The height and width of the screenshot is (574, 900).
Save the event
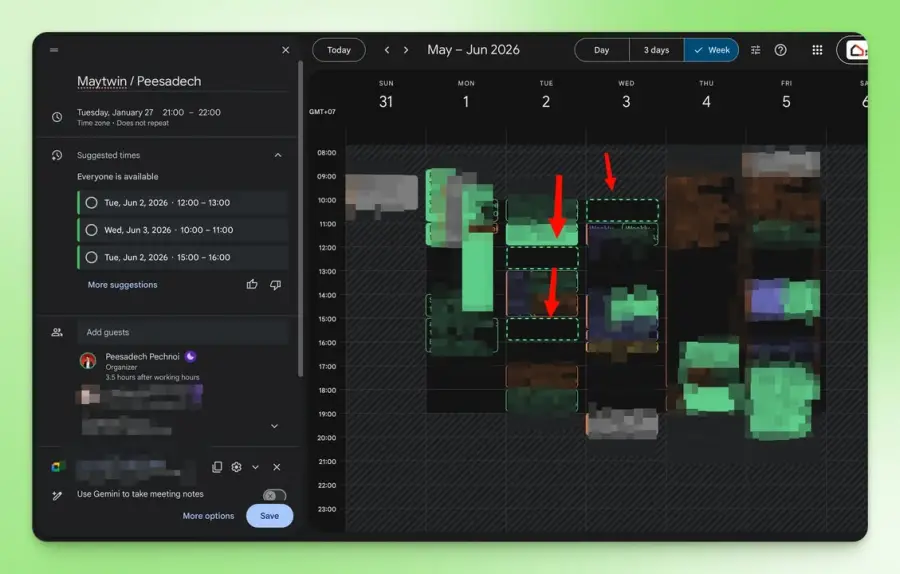(x=270, y=515)
